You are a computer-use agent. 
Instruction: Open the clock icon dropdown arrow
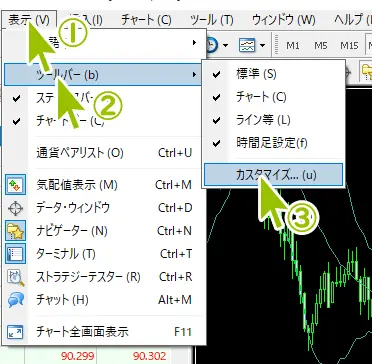click(x=226, y=45)
